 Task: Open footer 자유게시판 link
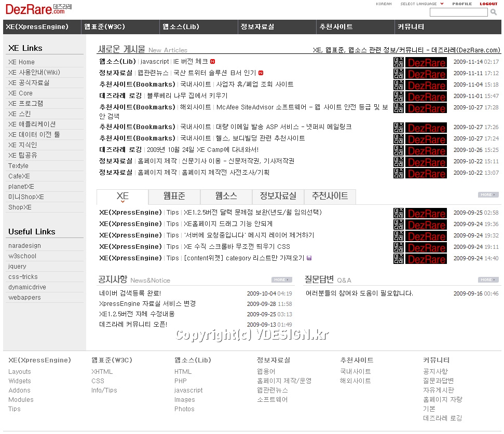coord(439,390)
